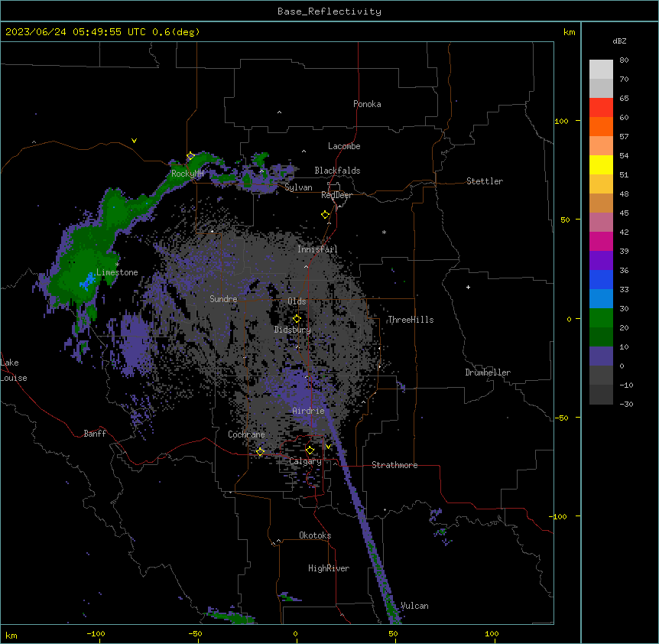The image size is (659, 644).
Task: Click the yellow V marker northeast of Calgary
Action: [328, 447]
